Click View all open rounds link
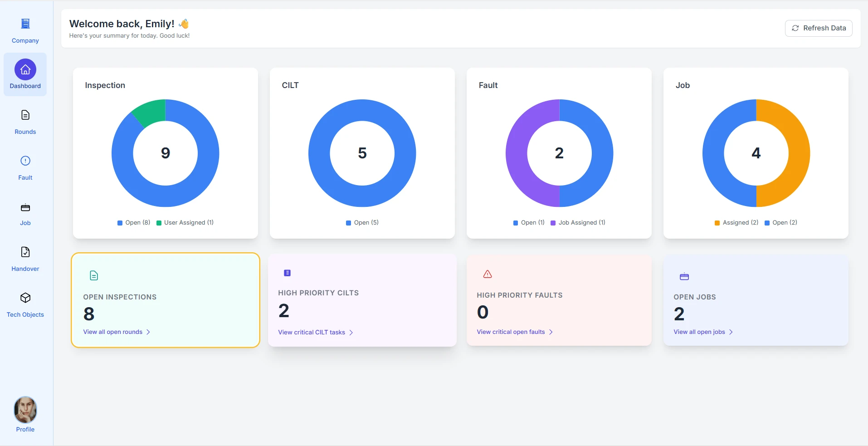This screenshot has height=446, width=868. coord(113,332)
